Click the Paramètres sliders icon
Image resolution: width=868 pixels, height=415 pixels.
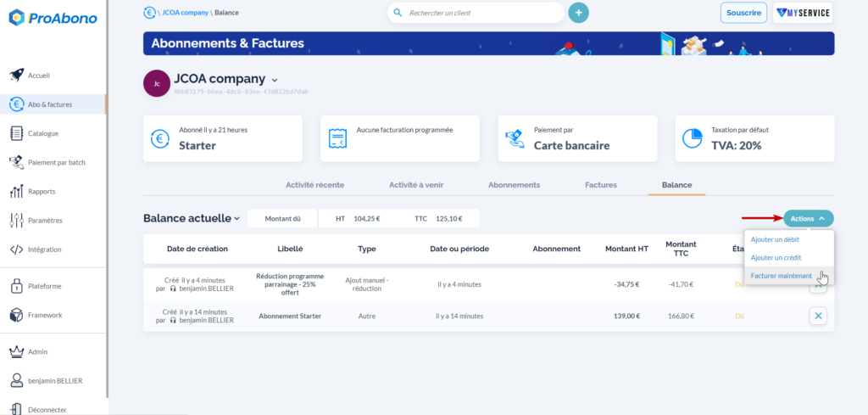(17, 221)
